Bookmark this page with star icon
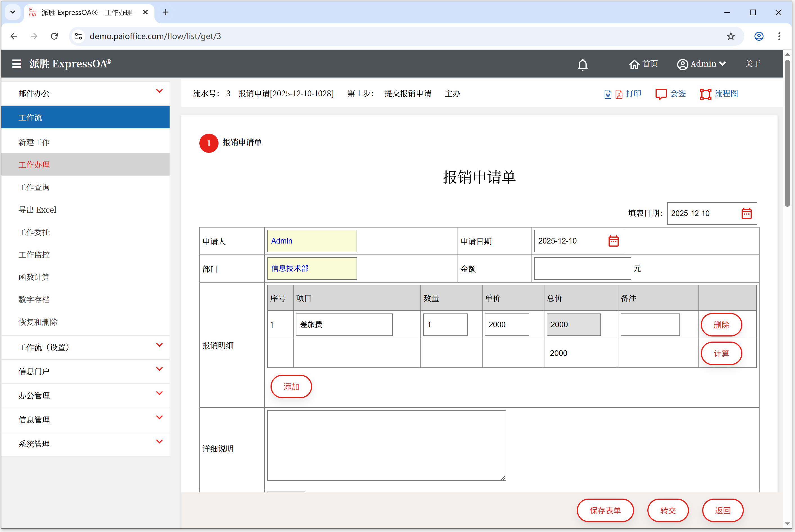 point(731,36)
